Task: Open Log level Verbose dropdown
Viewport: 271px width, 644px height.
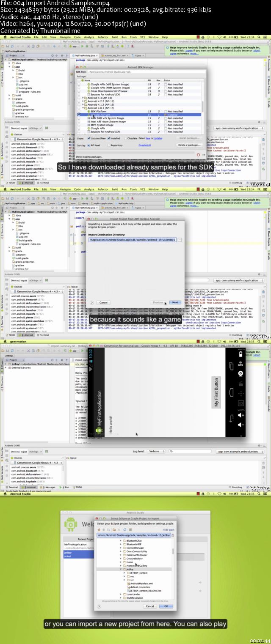Action: point(156,451)
